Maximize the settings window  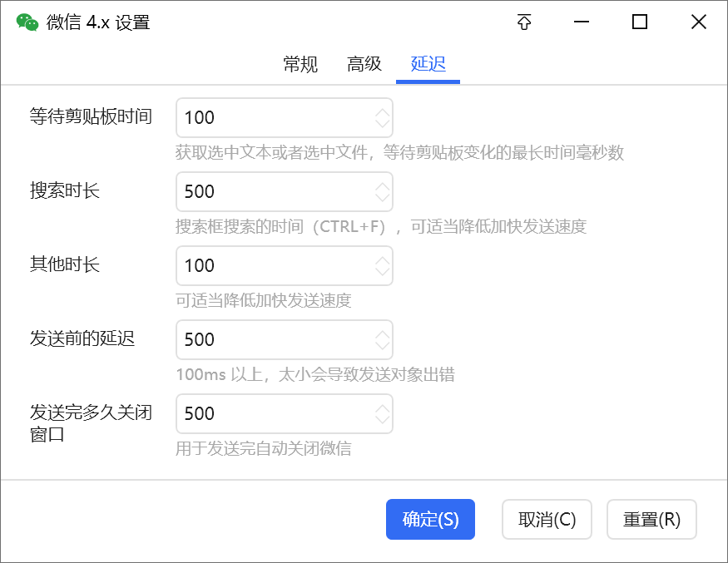(x=640, y=22)
